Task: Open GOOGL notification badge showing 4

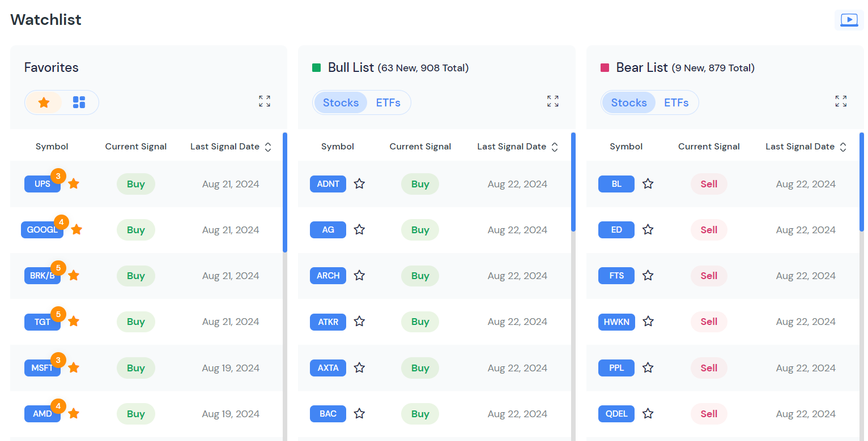Action: pyautogui.click(x=61, y=221)
